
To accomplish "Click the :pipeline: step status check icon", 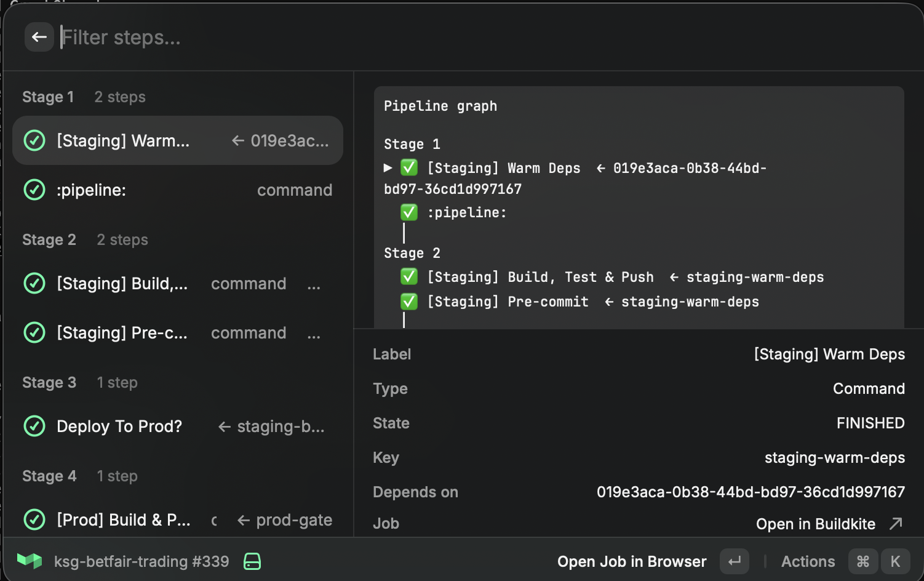I will (34, 190).
